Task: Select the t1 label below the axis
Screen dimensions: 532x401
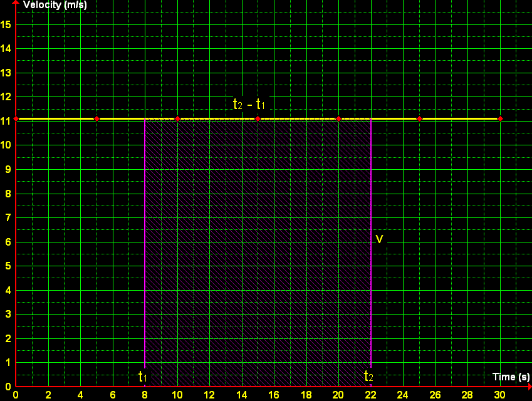Action: [x=142, y=377]
